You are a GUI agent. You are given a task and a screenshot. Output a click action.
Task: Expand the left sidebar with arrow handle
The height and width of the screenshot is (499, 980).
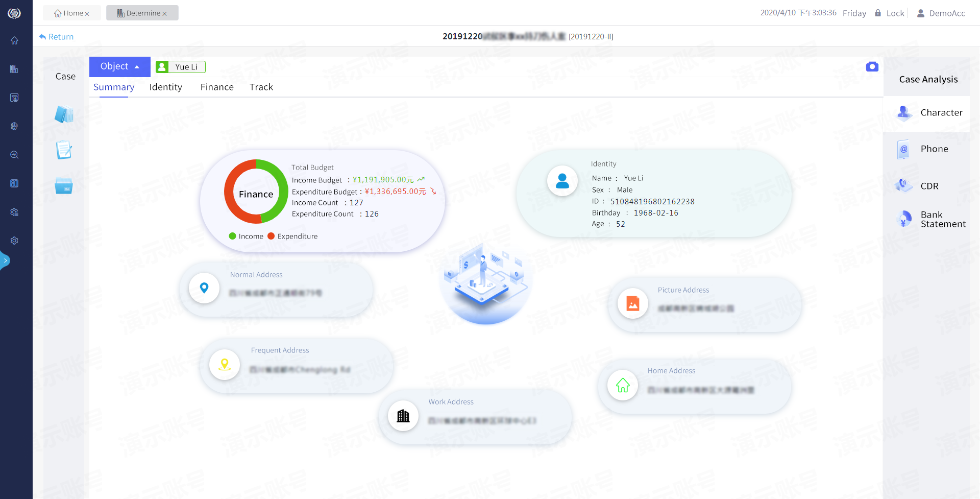(x=5, y=260)
